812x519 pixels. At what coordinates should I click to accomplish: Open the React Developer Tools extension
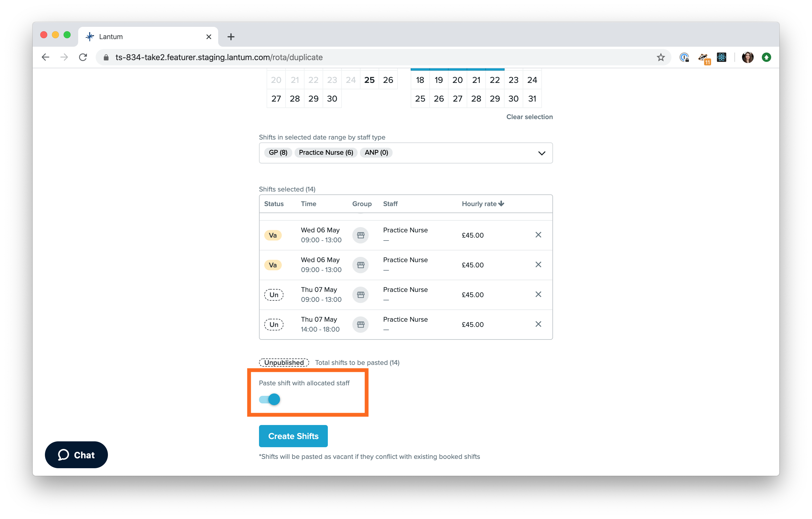pyautogui.click(x=722, y=58)
